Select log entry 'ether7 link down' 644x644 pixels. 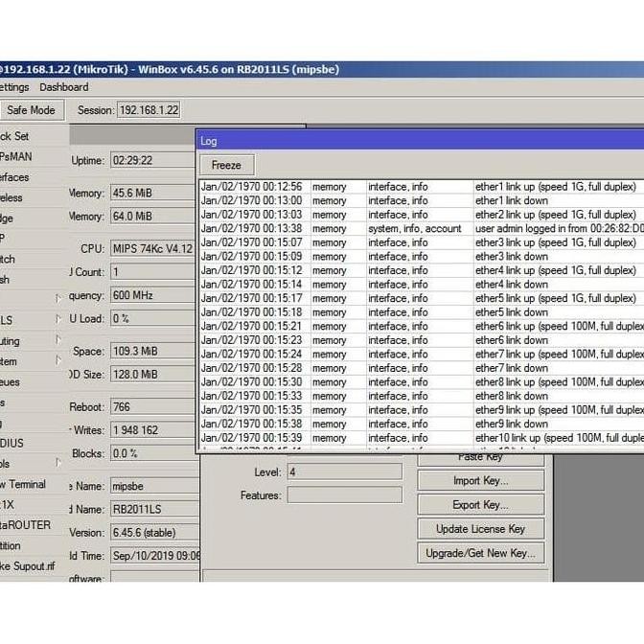pos(422,368)
